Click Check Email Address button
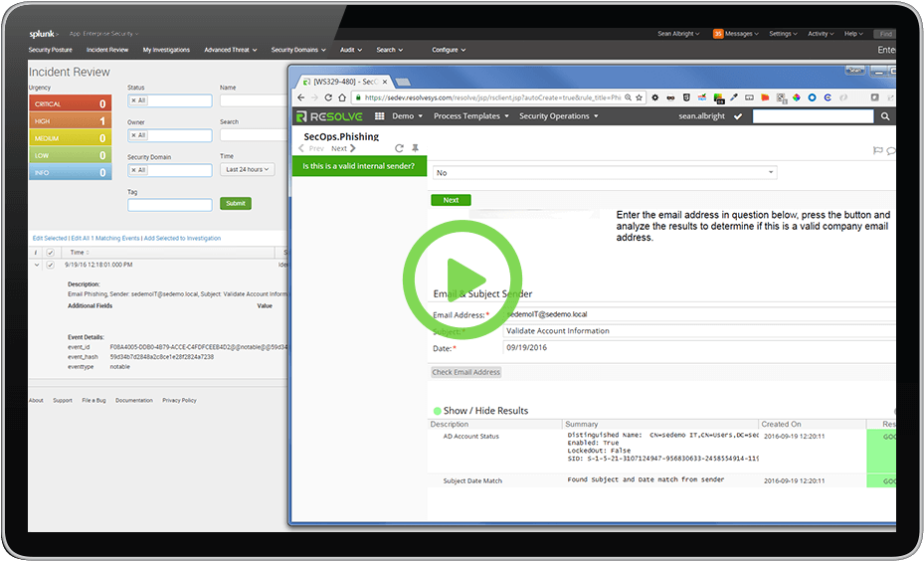Image resolution: width=924 pixels, height=561 pixels. 466,372
